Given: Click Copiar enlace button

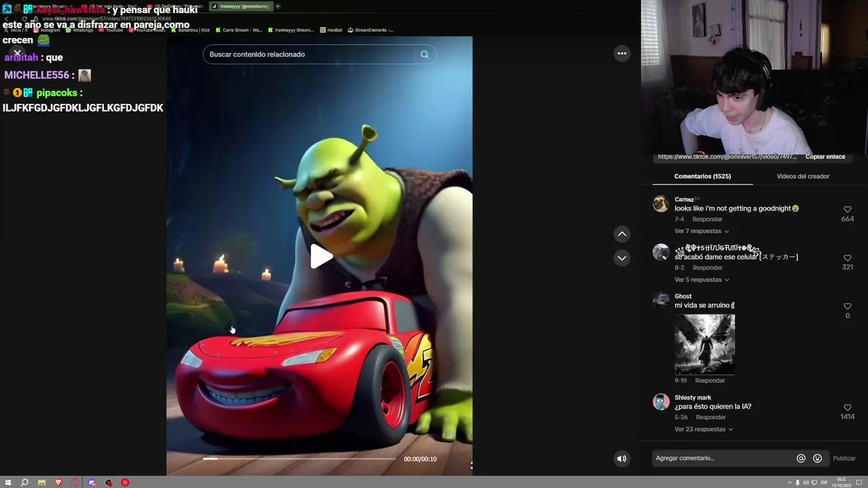Looking at the screenshot, I should tap(825, 157).
